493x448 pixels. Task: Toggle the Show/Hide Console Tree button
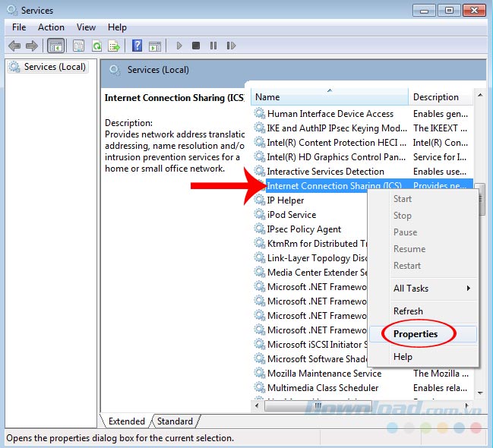[56, 46]
